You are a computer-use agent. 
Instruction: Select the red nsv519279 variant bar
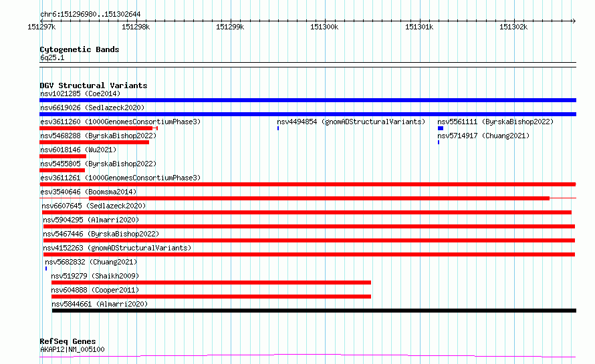pyautogui.click(x=211, y=283)
